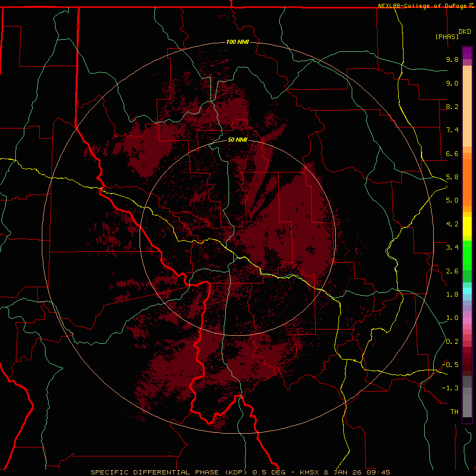The width and height of the screenshot is (476, 476).
Task: Click the 5.8 value on the color scale
Action: pos(452,177)
